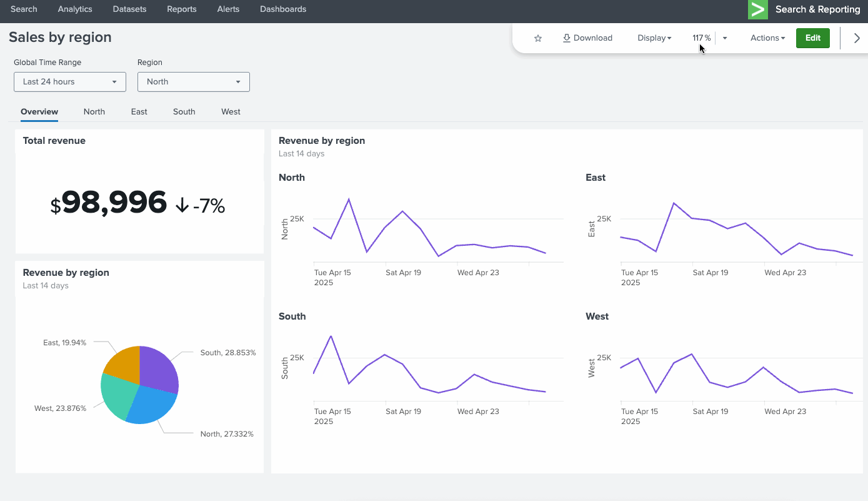Click the Download button
868x501 pixels.
click(x=587, y=38)
